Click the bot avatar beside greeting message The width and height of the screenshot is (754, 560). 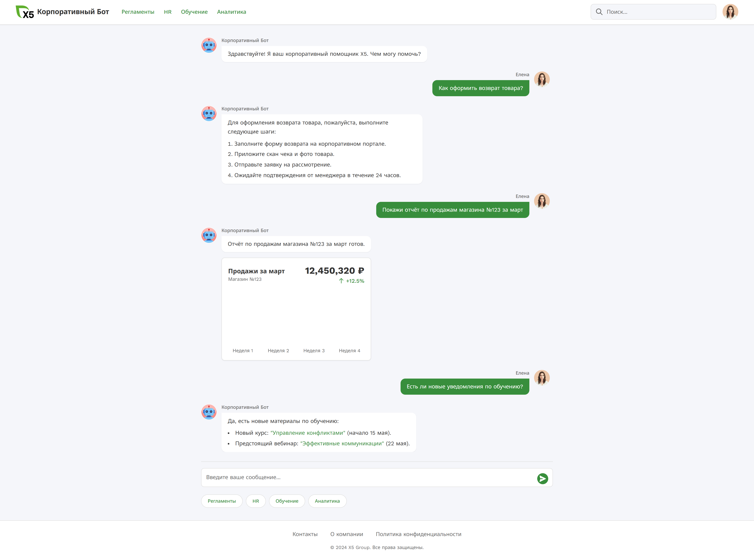(209, 45)
